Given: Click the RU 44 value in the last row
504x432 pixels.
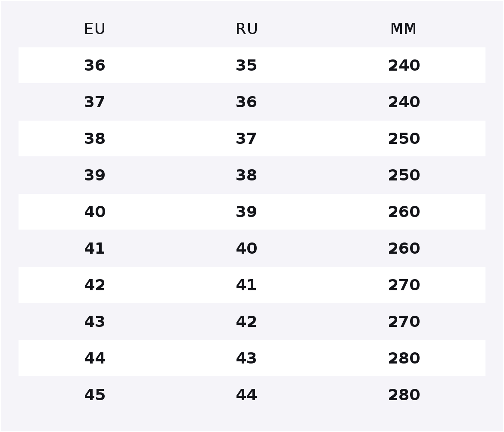Looking at the screenshot, I should tap(246, 395).
